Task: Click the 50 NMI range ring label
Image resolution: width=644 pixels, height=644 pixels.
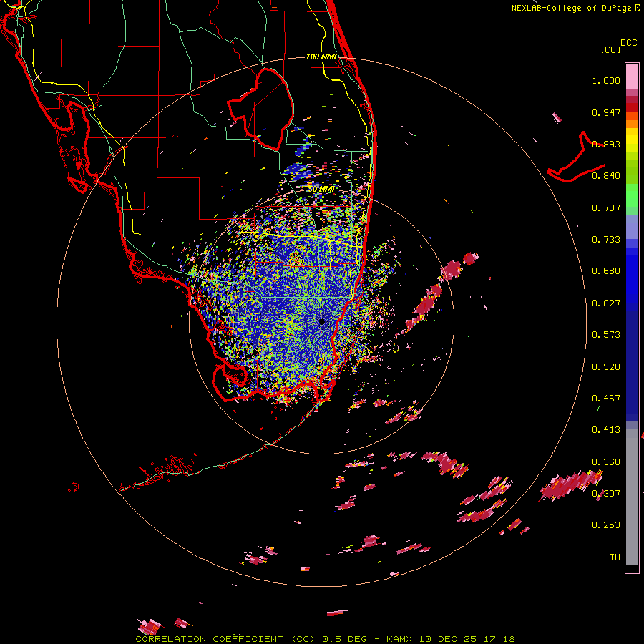Action: coord(321,190)
